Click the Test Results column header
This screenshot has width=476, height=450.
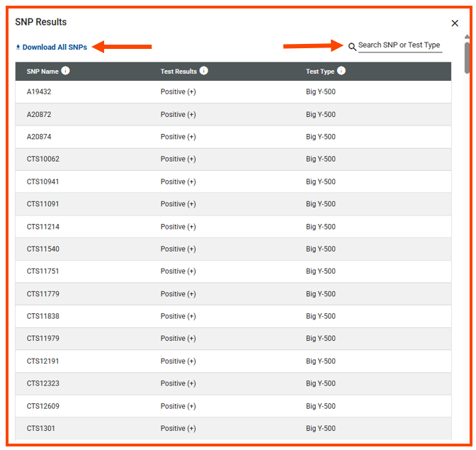coord(178,72)
